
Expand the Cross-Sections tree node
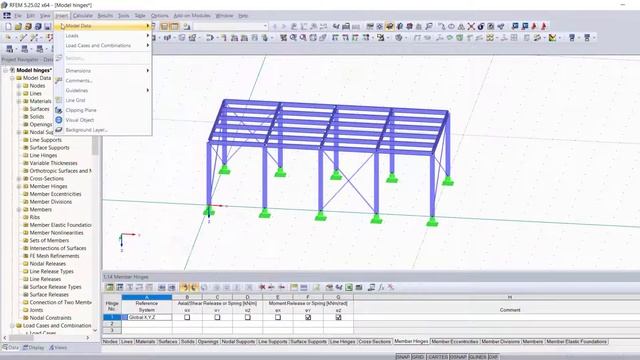pyautogui.click(x=19, y=179)
